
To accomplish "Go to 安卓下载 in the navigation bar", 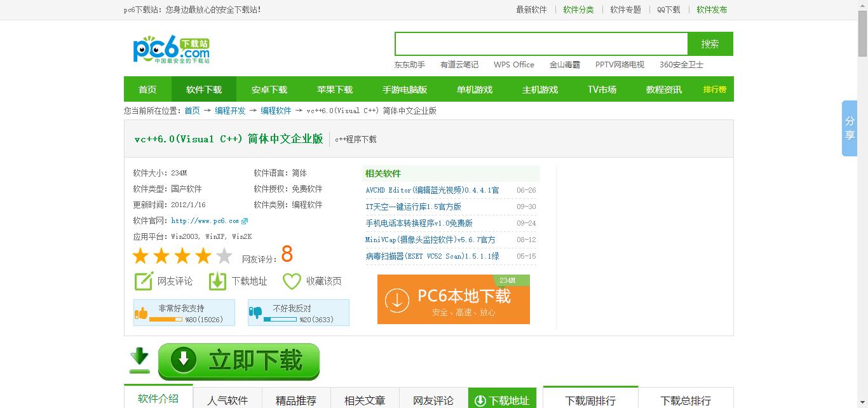I will (x=269, y=90).
